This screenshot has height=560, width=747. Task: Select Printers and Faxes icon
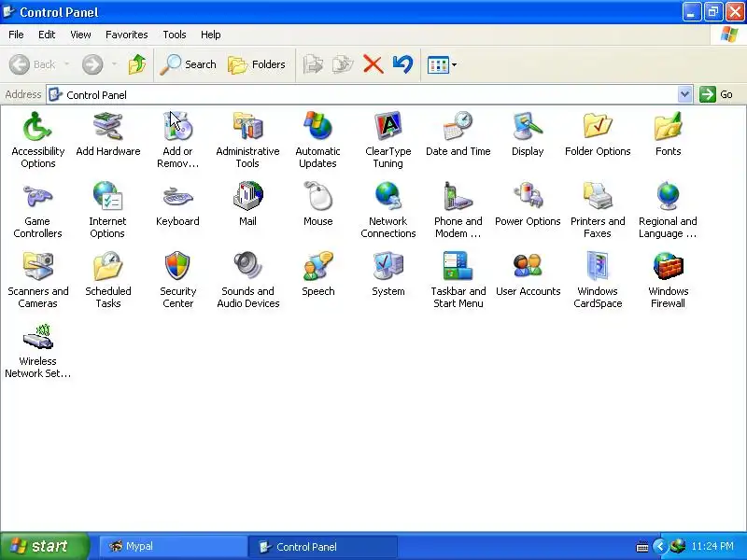click(x=598, y=197)
